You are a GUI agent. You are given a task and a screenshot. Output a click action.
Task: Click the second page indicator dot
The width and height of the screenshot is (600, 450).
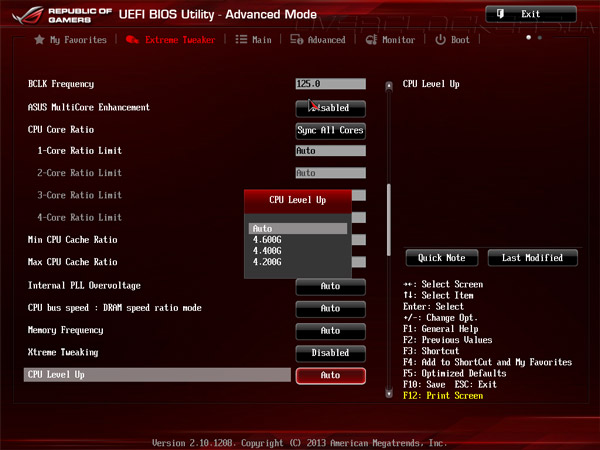coord(540,38)
